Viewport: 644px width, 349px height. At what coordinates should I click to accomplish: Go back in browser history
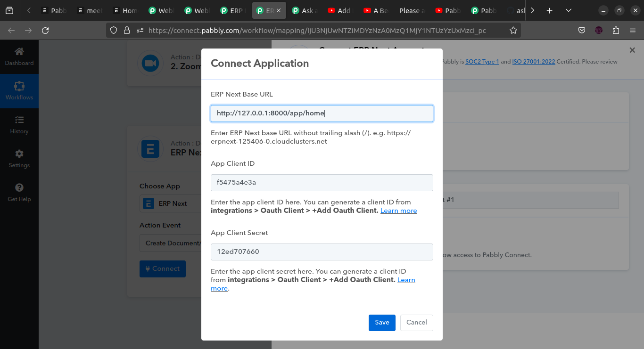11,31
